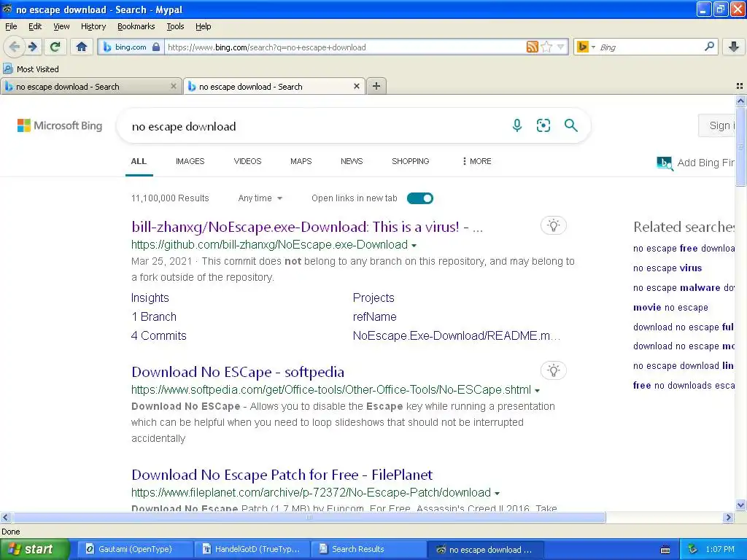Click the Add Bing Firefox extension icon
Image resolution: width=747 pixels, height=560 pixels.
tap(665, 163)
